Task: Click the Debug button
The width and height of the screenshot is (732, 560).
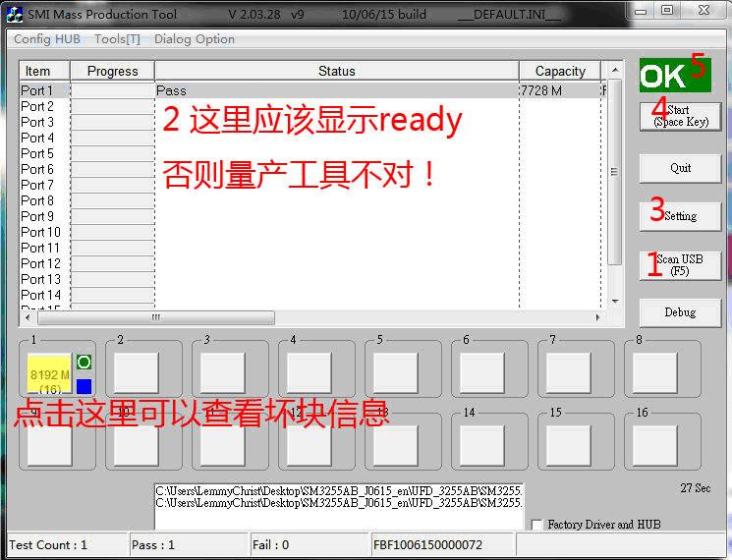Action: 680,312
